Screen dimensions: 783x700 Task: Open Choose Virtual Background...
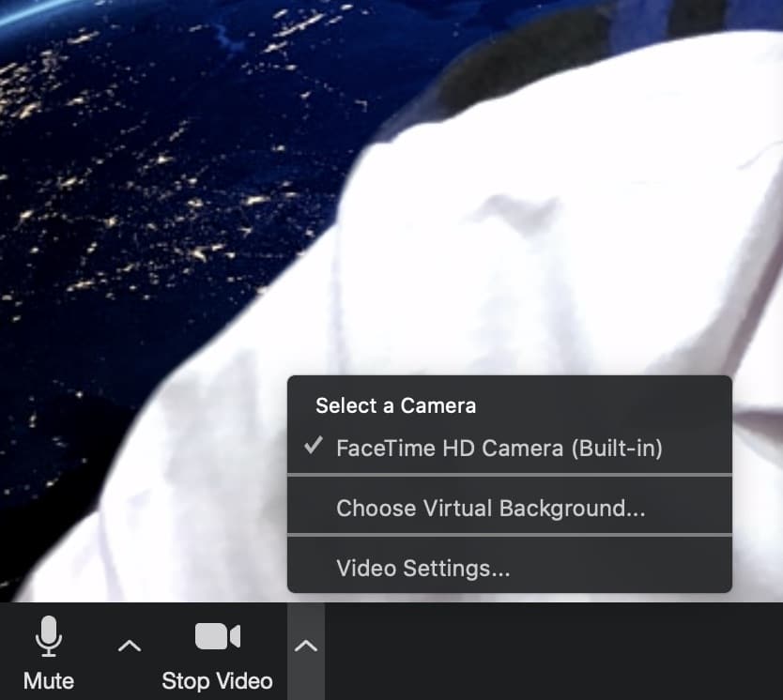pos(490,509)
